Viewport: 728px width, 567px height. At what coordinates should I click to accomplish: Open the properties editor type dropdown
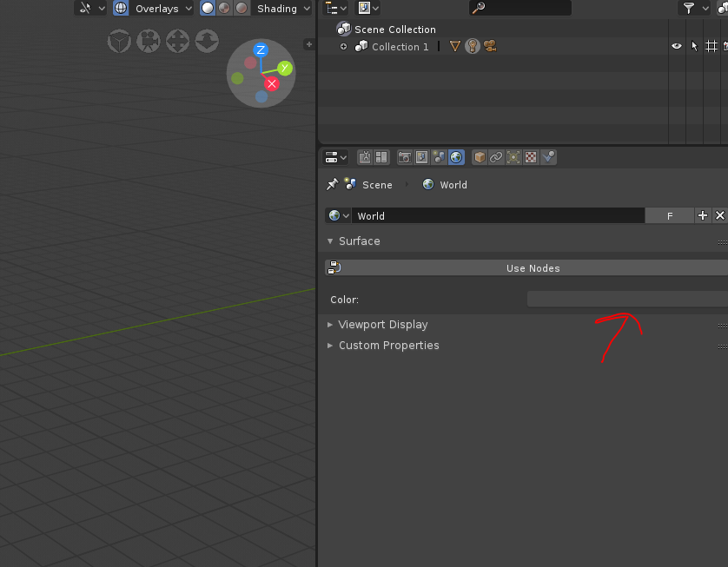(335, 158)
